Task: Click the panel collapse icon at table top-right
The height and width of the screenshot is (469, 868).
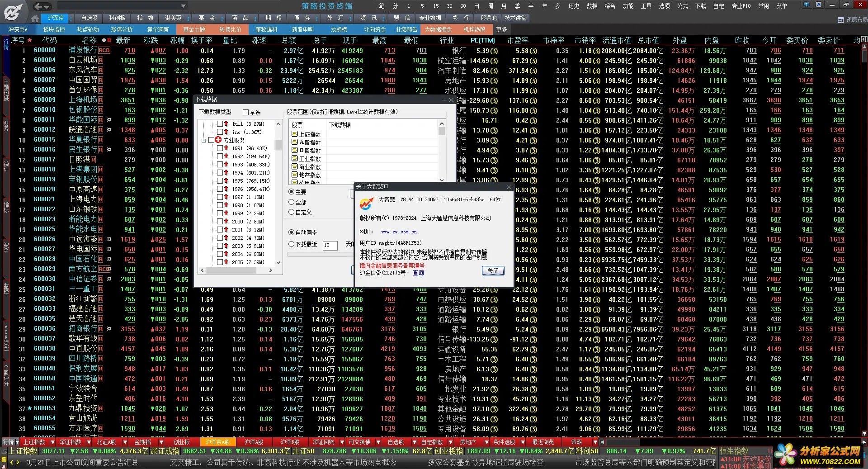Action: pos(865,40)
